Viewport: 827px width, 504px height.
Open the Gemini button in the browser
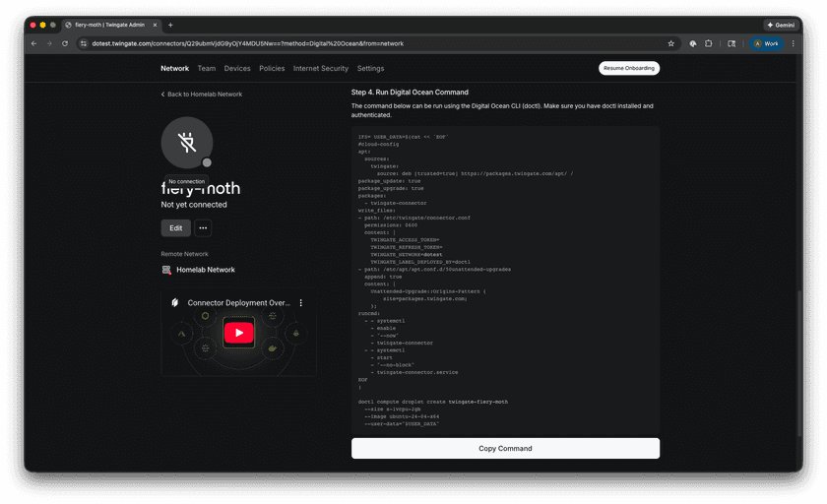(781, 25)
